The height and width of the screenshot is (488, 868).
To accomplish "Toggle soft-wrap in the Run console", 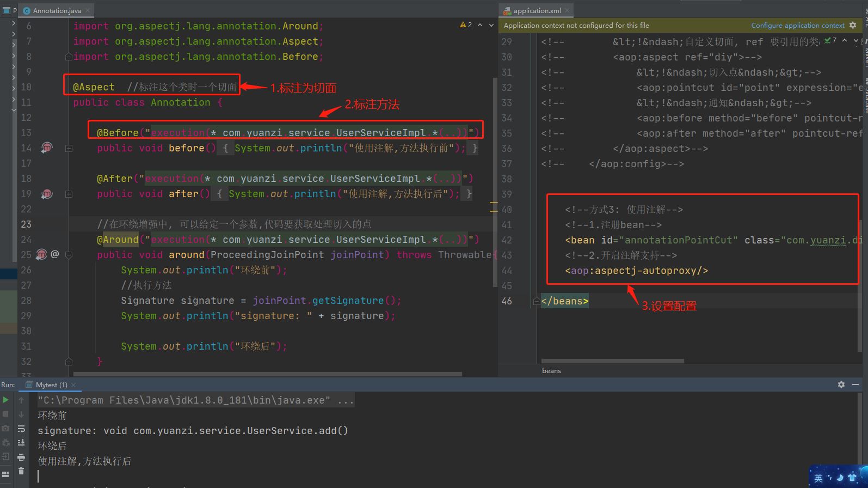I will point(21,429).
